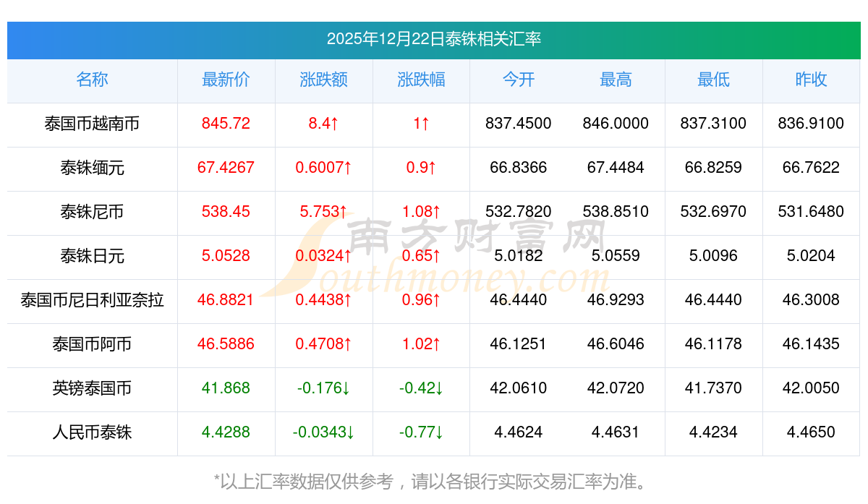This screenshot has height=504, width=868.
Task: Click high value 846.0000
Action: pos(616,124)
